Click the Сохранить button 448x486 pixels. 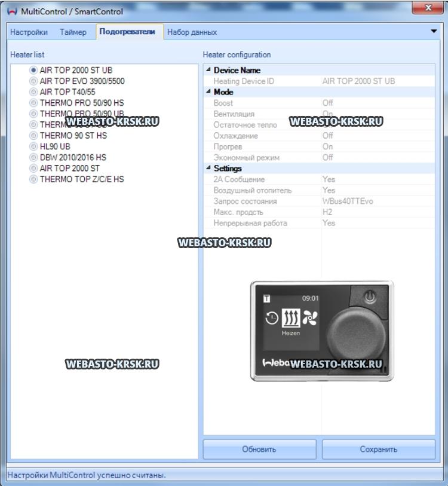(x=378, y=449)
